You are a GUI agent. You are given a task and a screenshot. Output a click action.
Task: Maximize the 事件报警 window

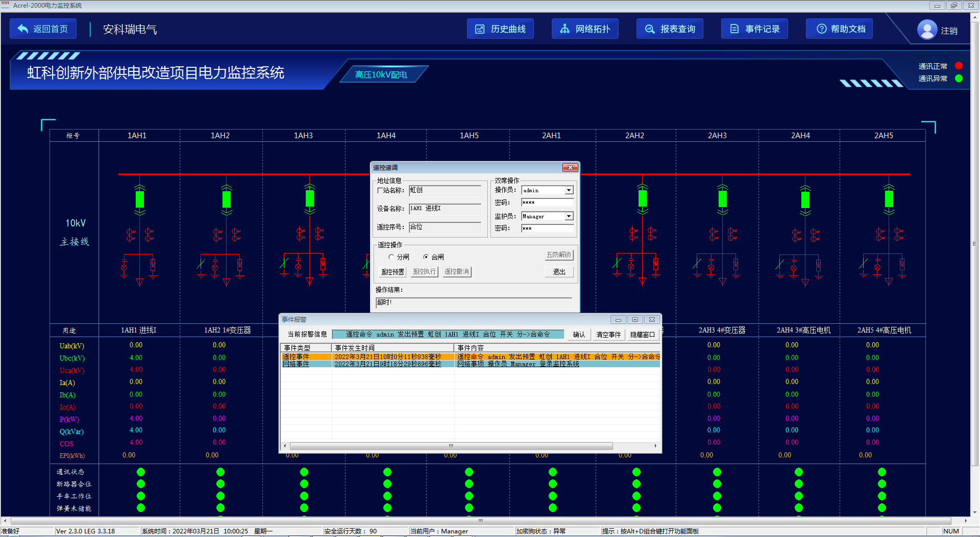(635, 320)
